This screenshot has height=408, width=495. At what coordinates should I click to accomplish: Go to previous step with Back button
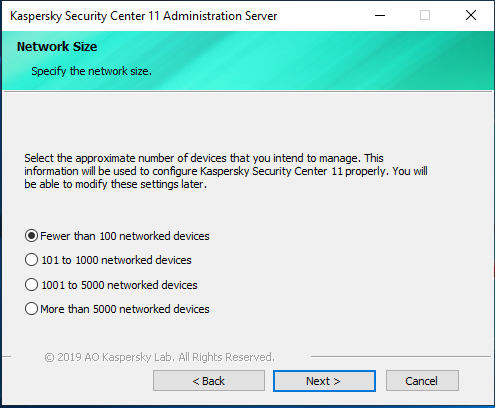[209, 381]
